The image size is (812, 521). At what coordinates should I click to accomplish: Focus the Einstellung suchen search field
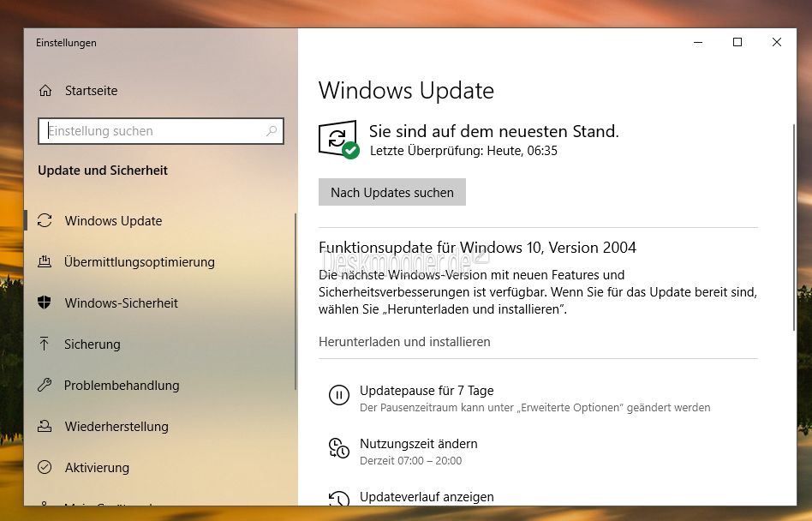160,131
